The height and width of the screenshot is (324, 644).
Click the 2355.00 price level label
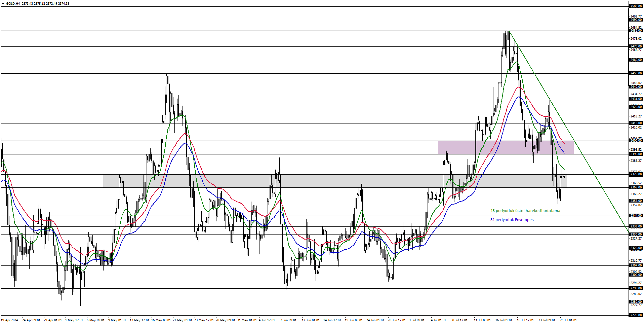point(636,201)
